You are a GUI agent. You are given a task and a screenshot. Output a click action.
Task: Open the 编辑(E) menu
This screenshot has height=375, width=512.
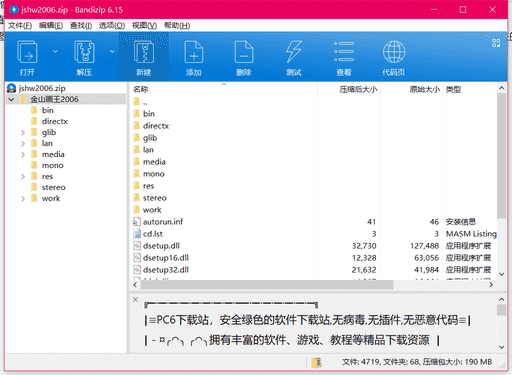[x=51, y=26]
